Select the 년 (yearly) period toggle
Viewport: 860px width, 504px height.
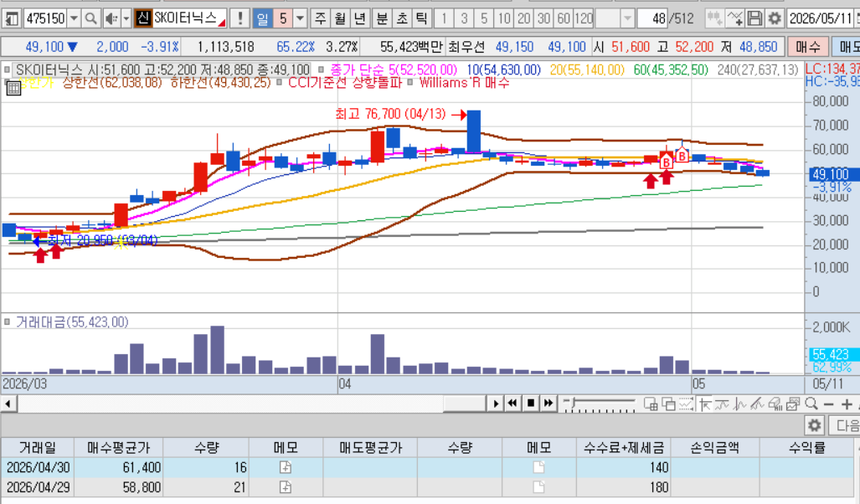tap(360, 18)
